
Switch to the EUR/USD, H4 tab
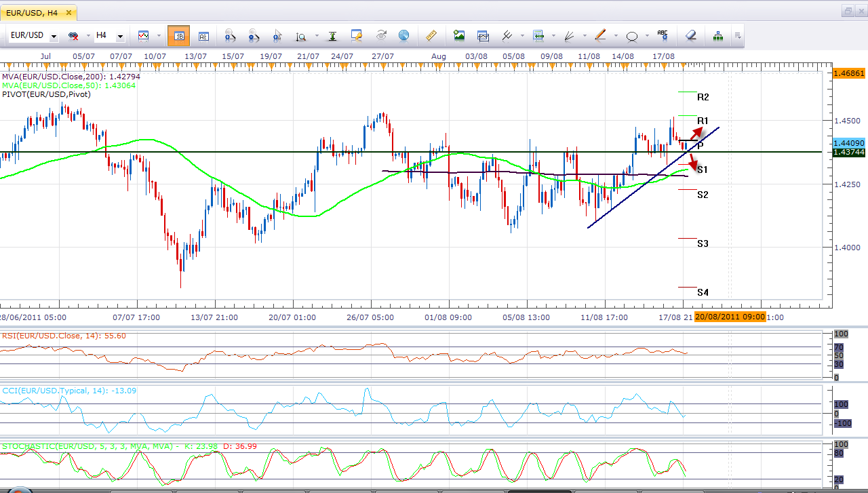coord(39,12)
